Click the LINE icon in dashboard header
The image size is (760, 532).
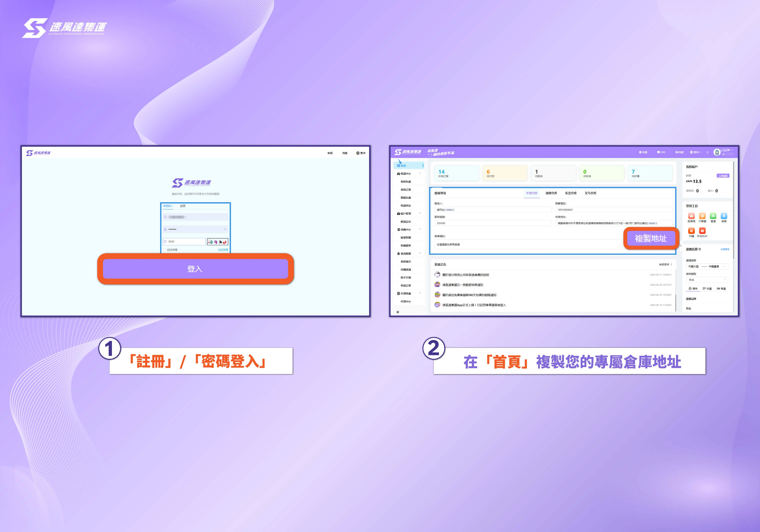pyautogui.click(x=661, y=152)
